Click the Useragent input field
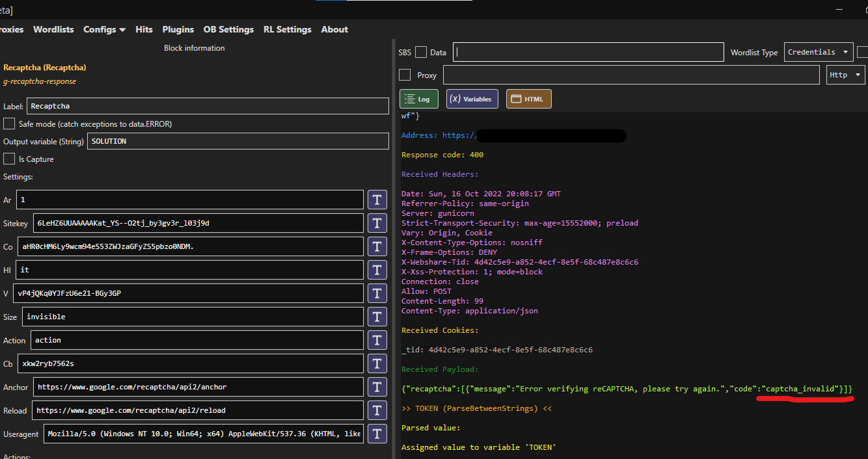The height and width of the screenshot is (459, 868). pos(204,434)
